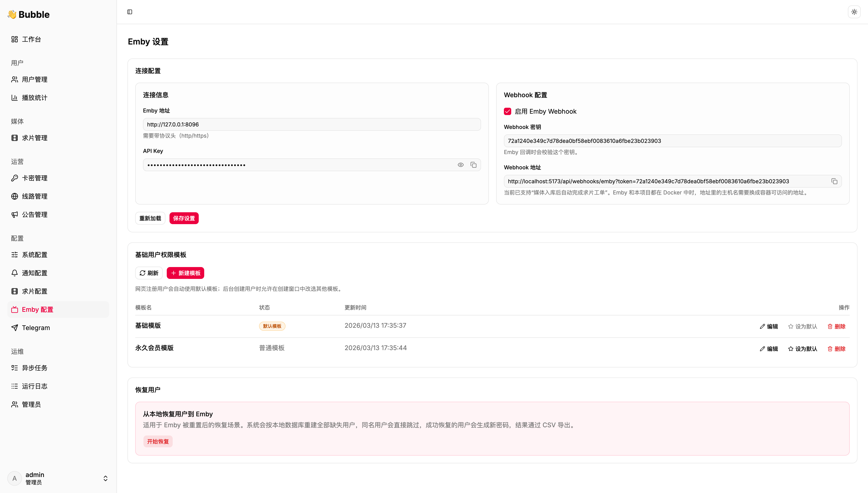The height and width of the screenshot is (493, 868).
Task: Click into the Webhook 密钥 field
Action: (672, 141)
